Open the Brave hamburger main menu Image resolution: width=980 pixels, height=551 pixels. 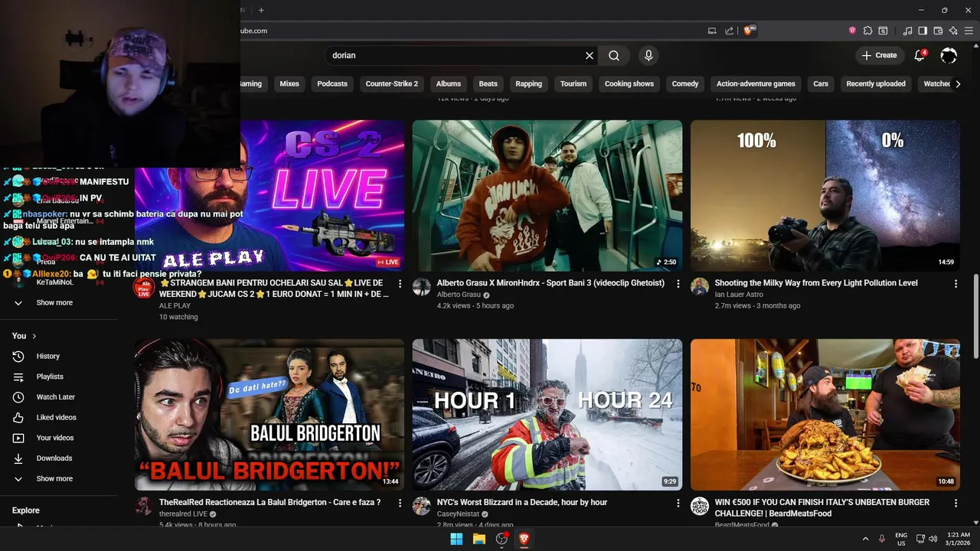tap(969, 31)
